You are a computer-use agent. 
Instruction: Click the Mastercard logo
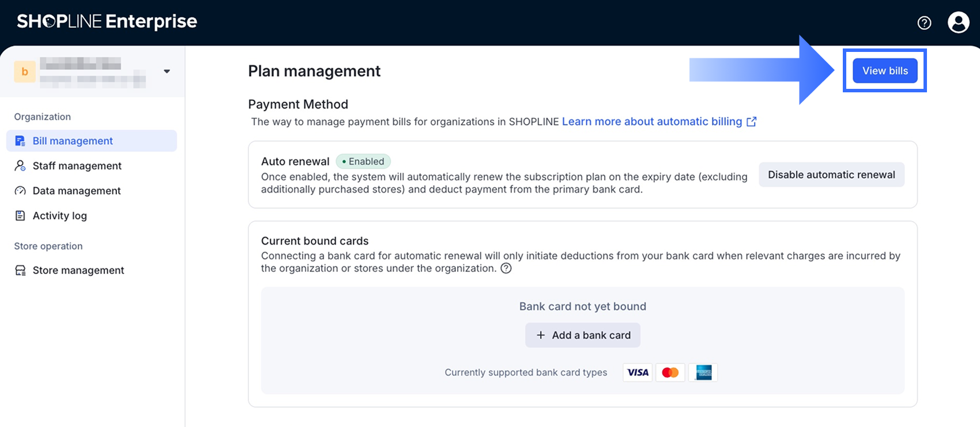670,372
